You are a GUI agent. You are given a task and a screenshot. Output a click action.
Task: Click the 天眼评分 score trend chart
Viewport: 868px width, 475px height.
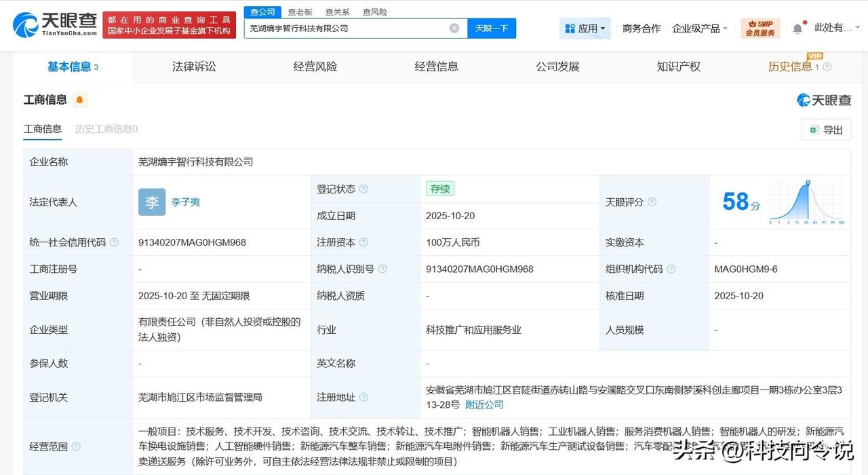[x=805, y=202]
